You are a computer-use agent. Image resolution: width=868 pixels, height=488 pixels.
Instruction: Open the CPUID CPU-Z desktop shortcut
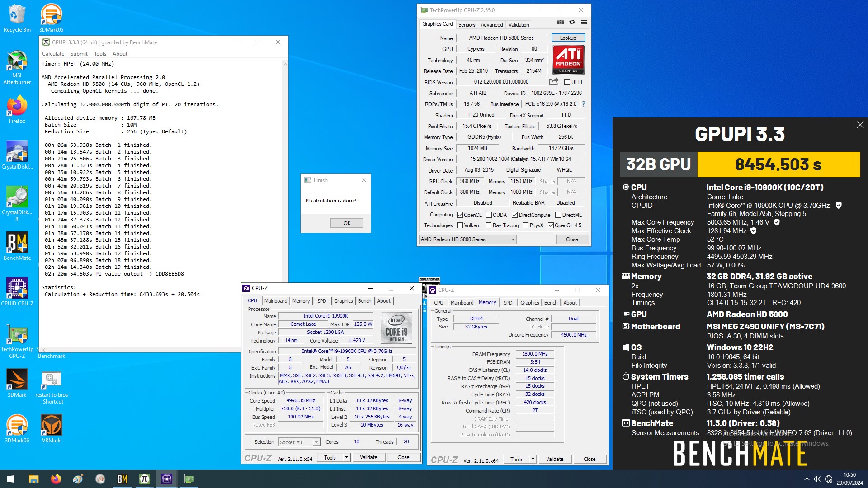pyautogui.click(x=17, y=292)
